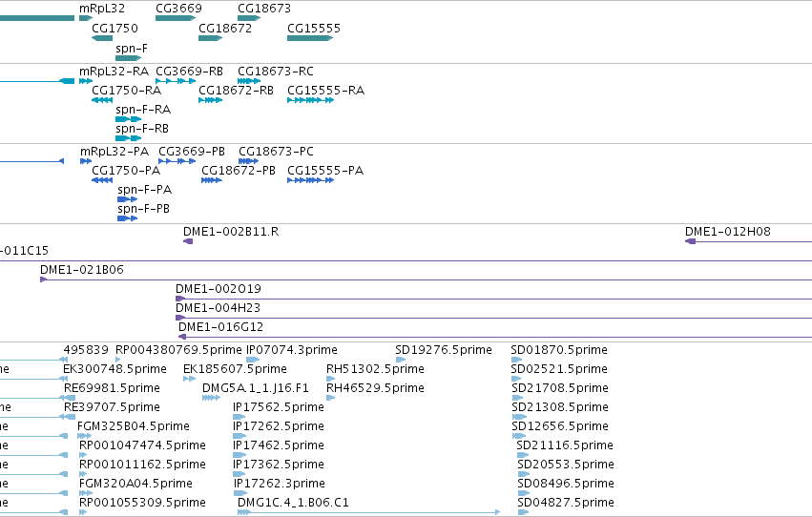The height and width of the screenshot is (517, 812).
Task: Click the CG15555 gene label
Action: pos(314,29)
